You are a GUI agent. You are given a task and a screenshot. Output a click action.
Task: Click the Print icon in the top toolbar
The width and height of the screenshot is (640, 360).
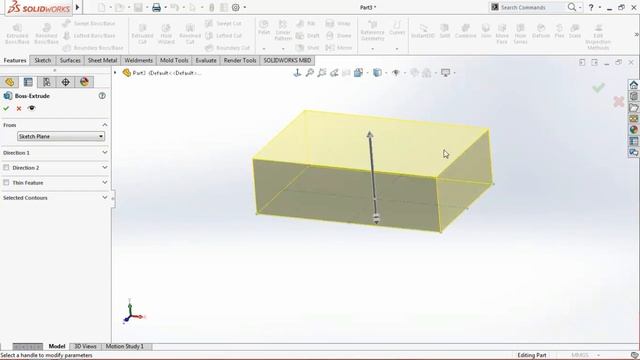coord(156,7)
